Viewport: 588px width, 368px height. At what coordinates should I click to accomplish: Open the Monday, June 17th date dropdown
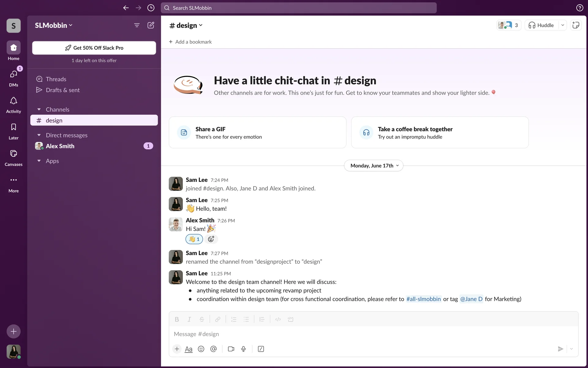click(374, 166)
